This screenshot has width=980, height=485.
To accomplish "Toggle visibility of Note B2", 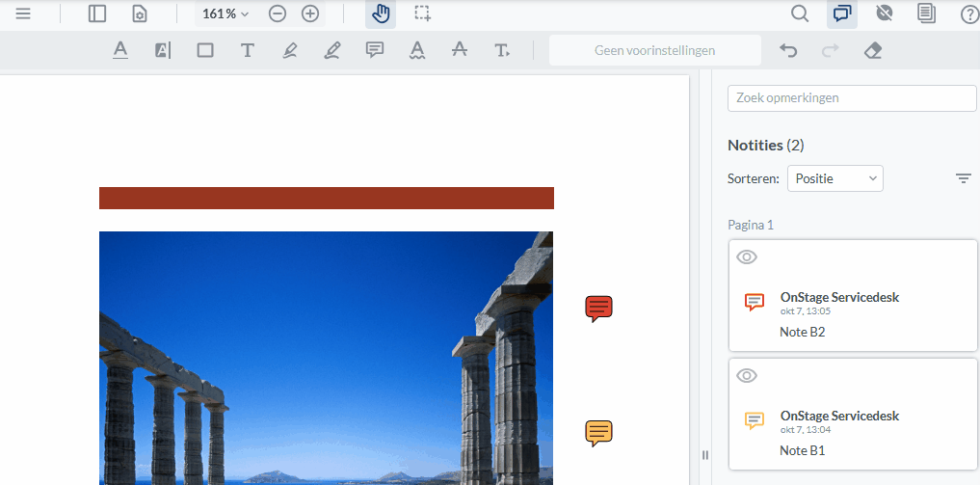I will pos(747,256).
